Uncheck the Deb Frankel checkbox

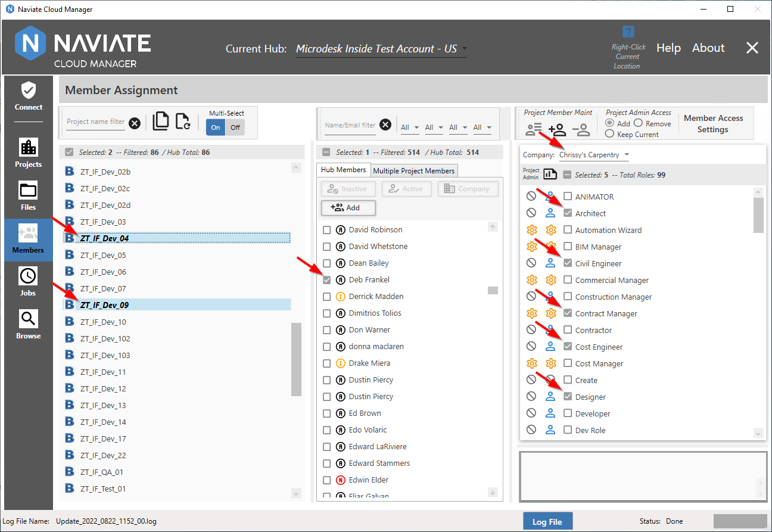click(x=326, y=280)
